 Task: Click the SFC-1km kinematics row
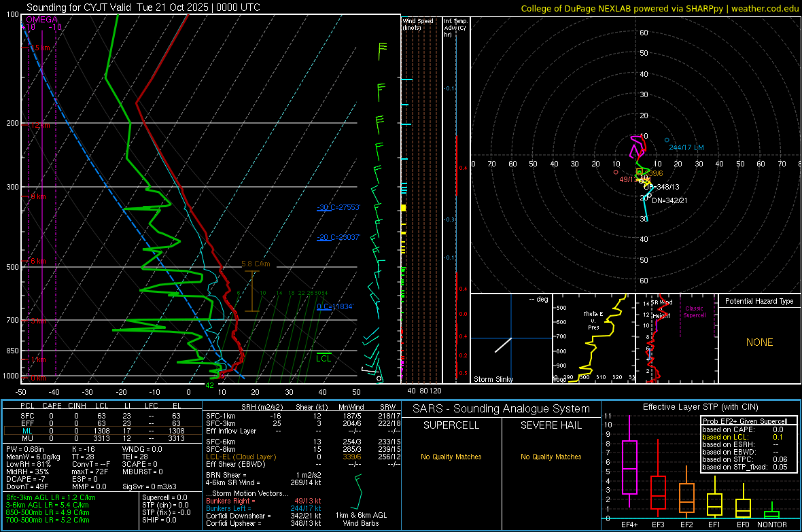(x=303, y=416)
